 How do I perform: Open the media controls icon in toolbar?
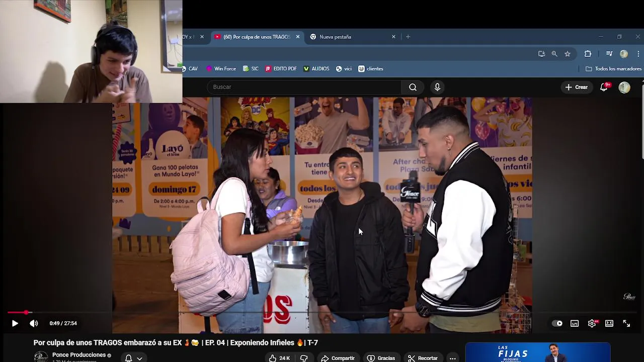[609, 54]
